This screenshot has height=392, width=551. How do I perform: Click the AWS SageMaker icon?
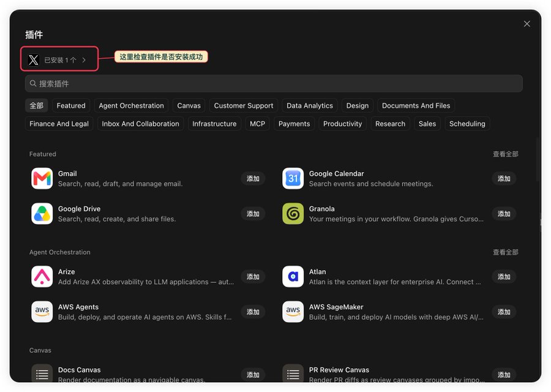pyautogui.click(x=293, y=312)
